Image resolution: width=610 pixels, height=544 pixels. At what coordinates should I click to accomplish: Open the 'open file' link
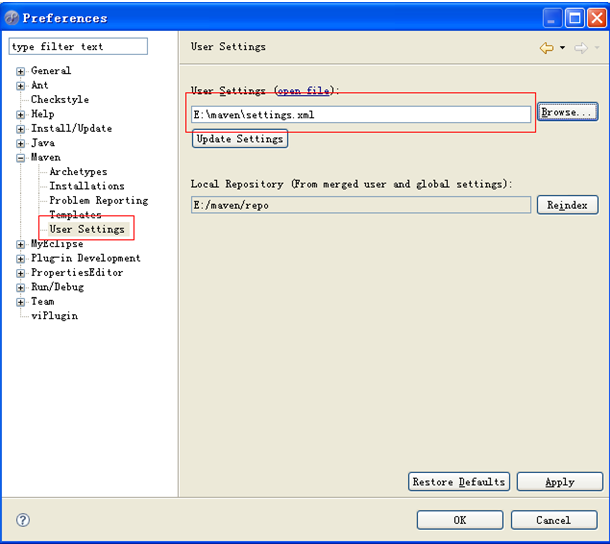coord(303,91)
